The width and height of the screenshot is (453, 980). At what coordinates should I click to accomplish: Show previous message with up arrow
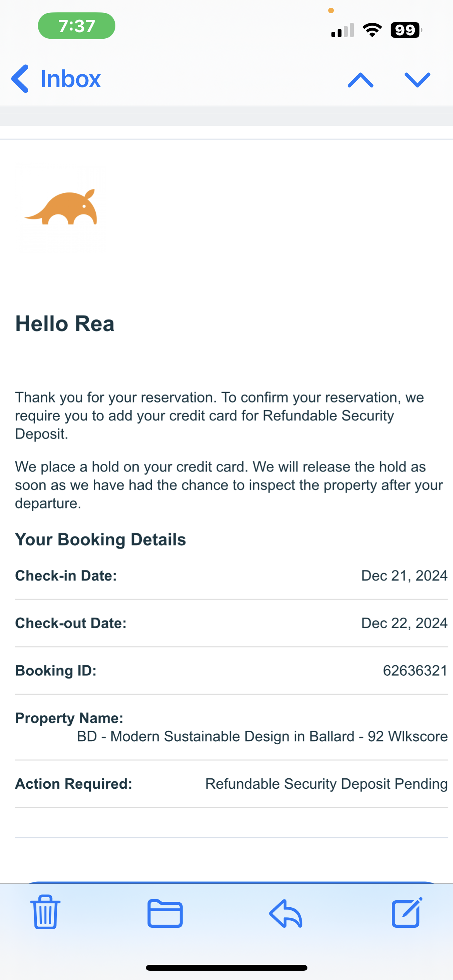coord(360,80)
